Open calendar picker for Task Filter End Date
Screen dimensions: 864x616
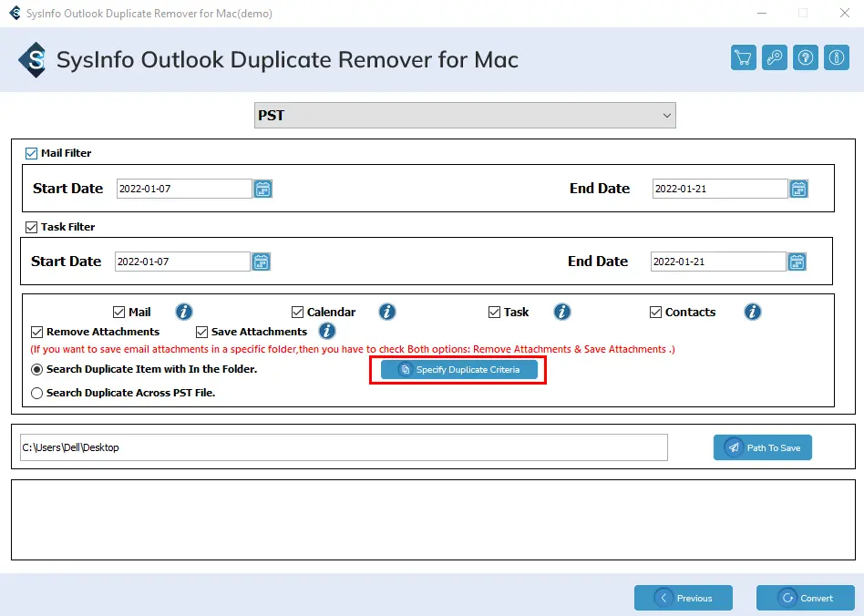(x=797, y=262)
